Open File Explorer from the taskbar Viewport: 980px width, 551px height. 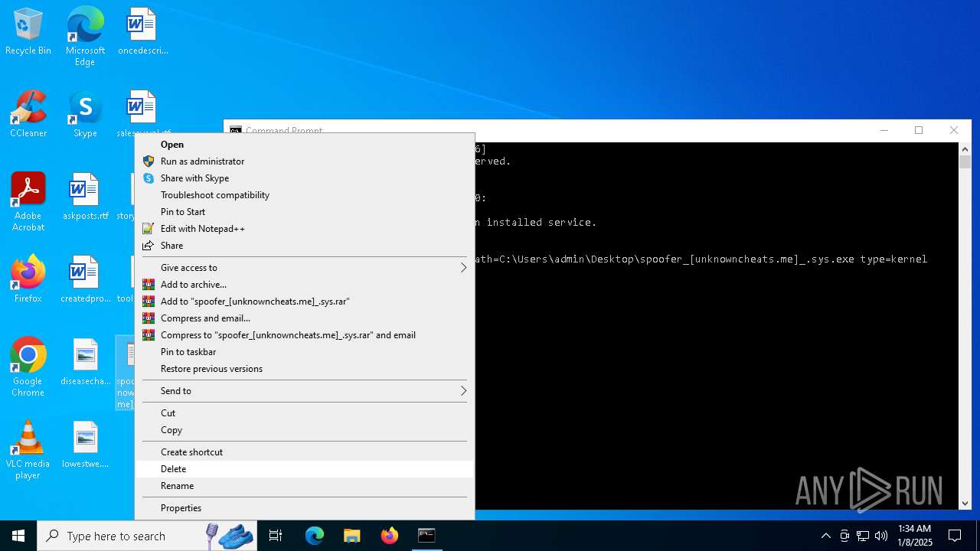point(351,536)
